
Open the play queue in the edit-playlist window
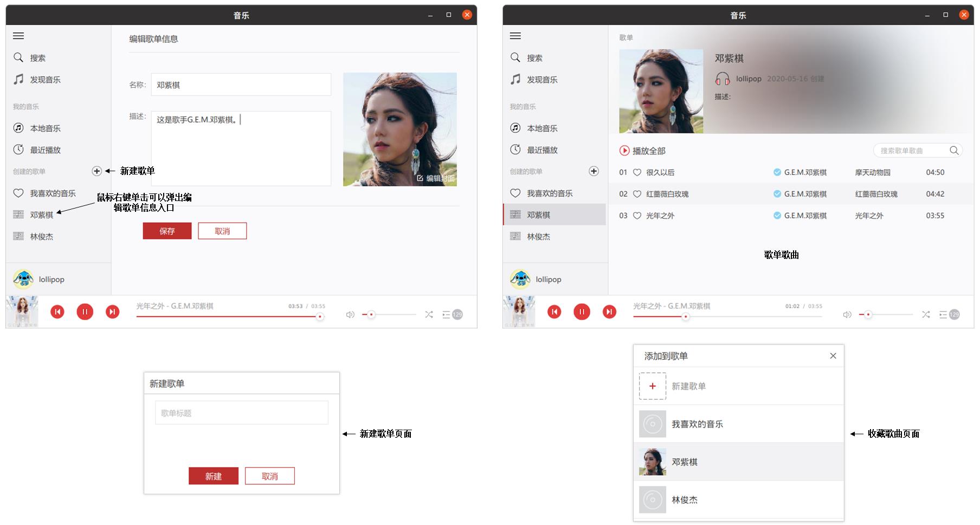coord(452,314)
